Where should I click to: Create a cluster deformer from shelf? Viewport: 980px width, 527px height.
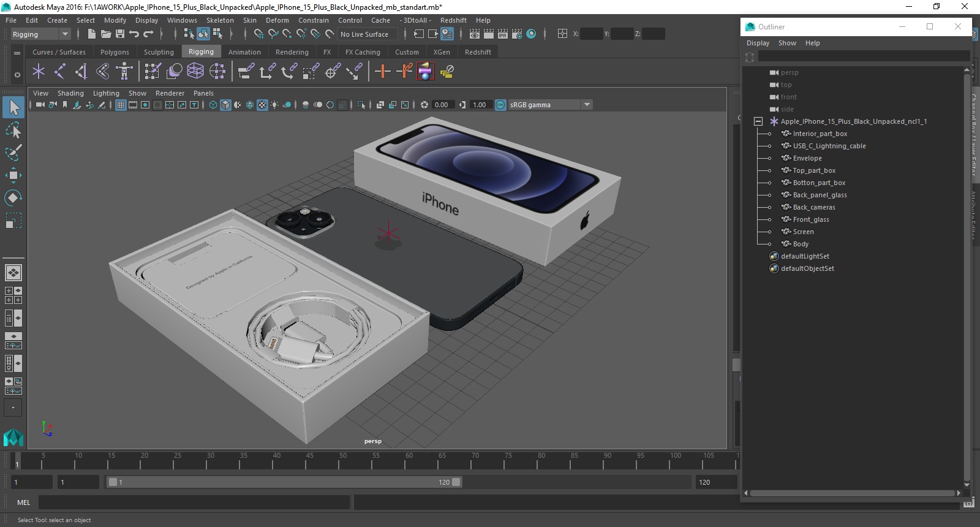[217, 72]
